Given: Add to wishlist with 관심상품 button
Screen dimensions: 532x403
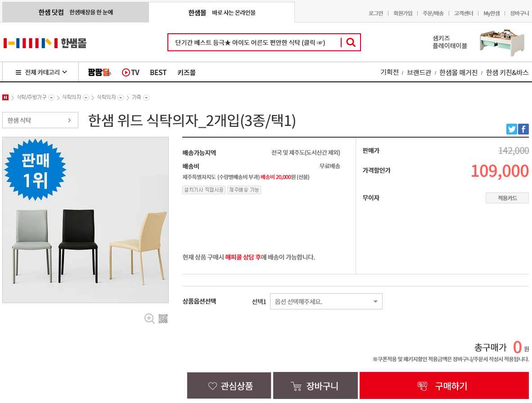Looking at the screenshot, I should (x=229, y=385).
